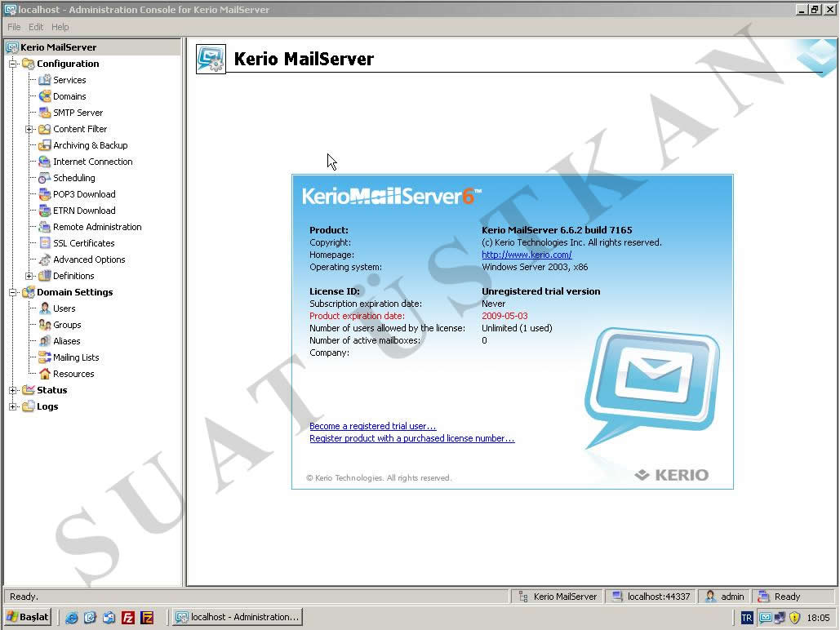This screenshot has height=630, width=840.
Task: Select ETRN Download icon
Action: pyautogui.click(x=44, y=211)
